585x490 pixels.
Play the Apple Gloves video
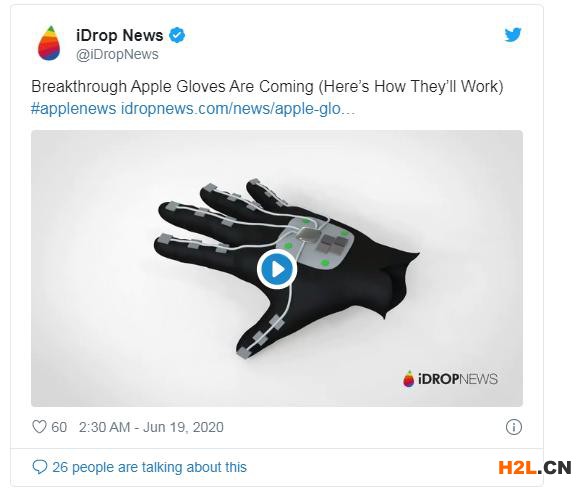[276, 269]
